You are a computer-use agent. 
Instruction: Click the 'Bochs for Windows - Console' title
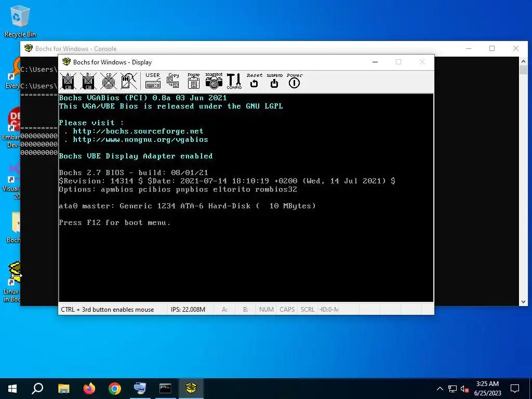(76, 49)
